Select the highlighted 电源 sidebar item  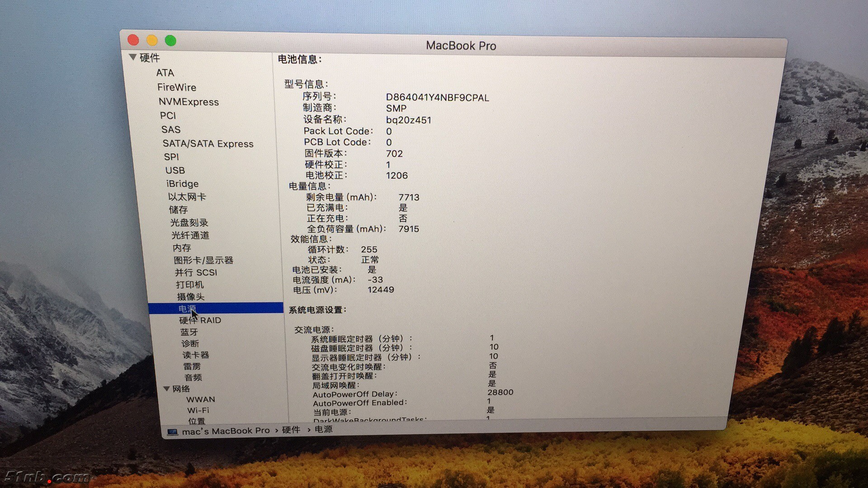coord(187,309)
